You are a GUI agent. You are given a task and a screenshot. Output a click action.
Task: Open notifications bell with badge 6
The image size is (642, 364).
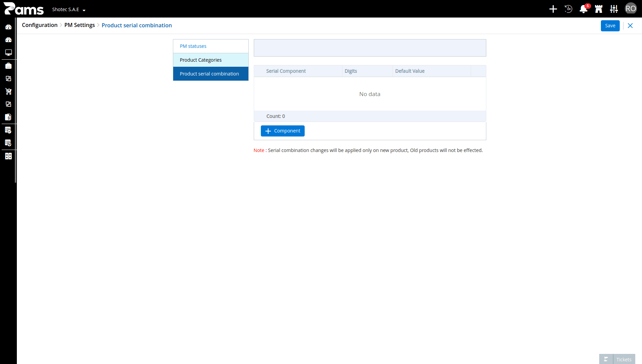[584, 9]
